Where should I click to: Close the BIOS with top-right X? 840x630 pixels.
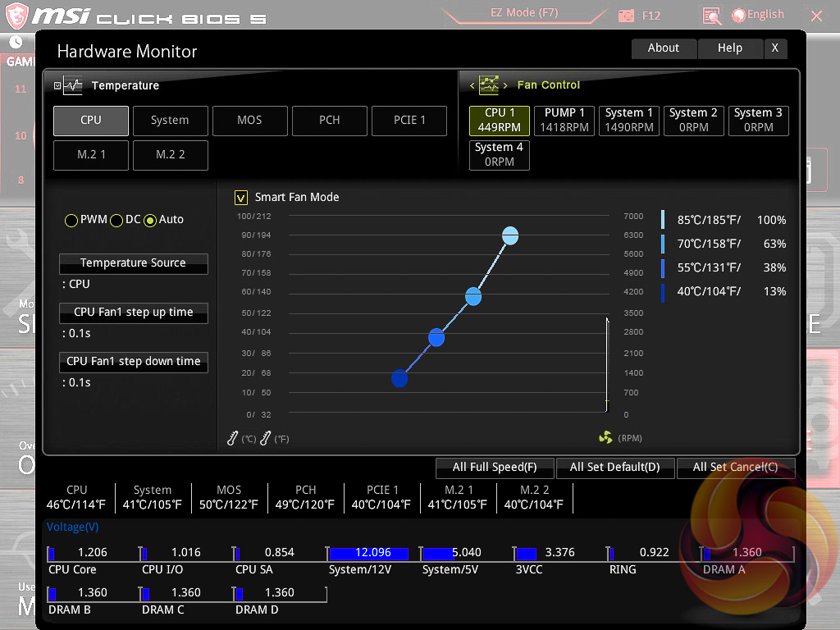[816, 16]
